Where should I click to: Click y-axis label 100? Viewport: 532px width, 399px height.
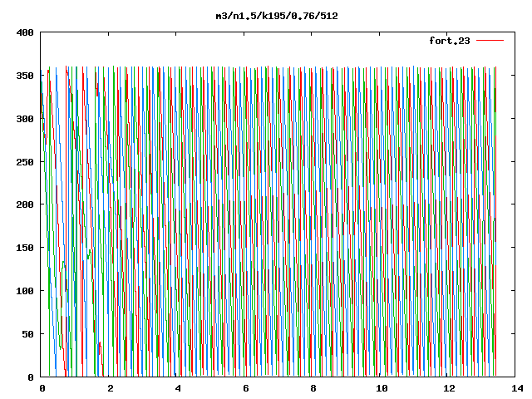point(25,291)
